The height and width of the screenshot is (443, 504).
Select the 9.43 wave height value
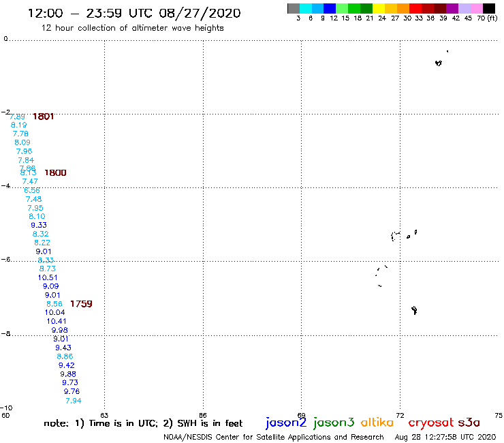point(63,348)
